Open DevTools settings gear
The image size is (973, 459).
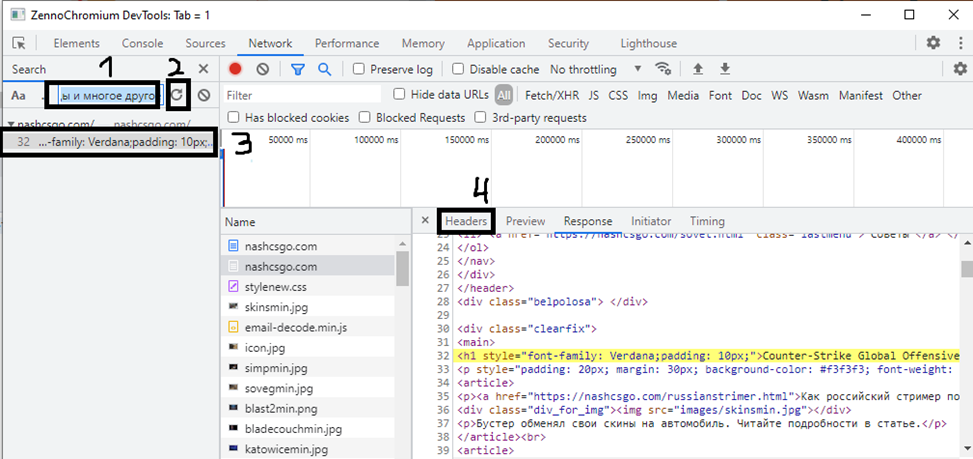(933, 43)
